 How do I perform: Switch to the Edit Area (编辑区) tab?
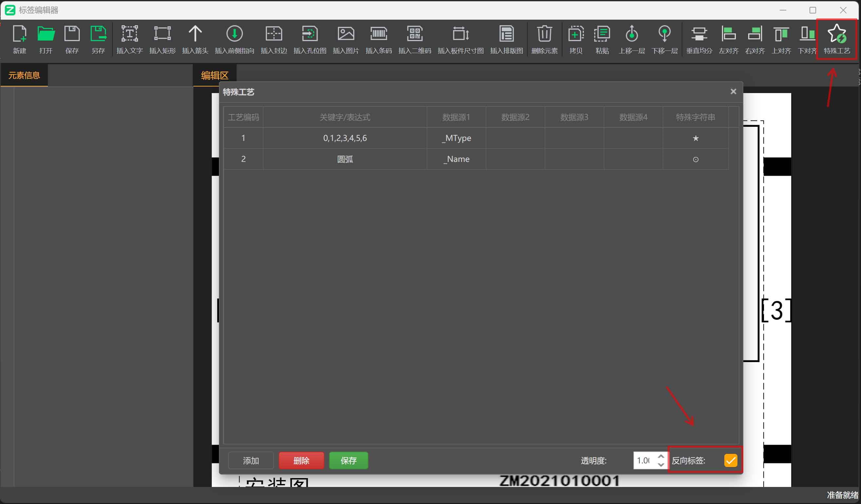click(x=215, y=75)
